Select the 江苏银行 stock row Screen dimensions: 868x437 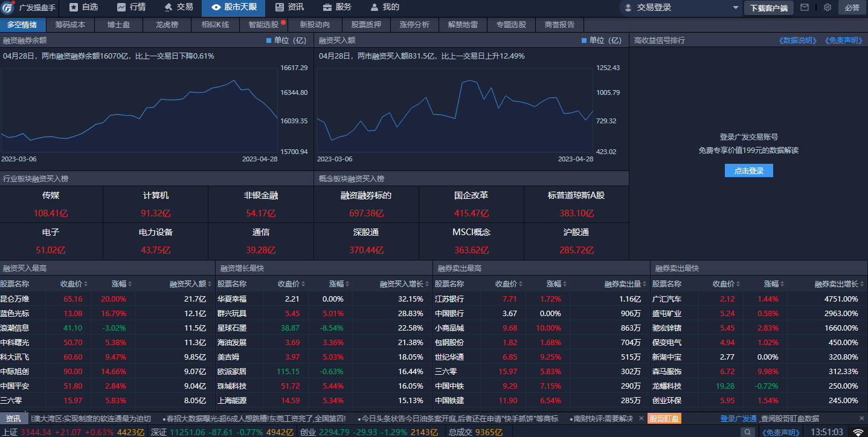(x=542, y=299)
